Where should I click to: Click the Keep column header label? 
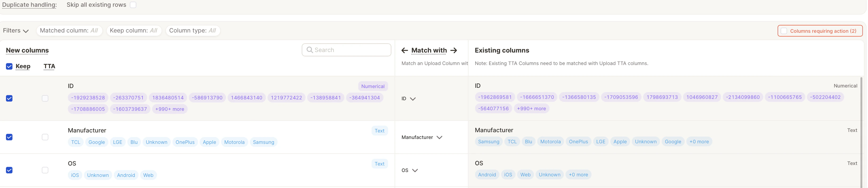23,66
